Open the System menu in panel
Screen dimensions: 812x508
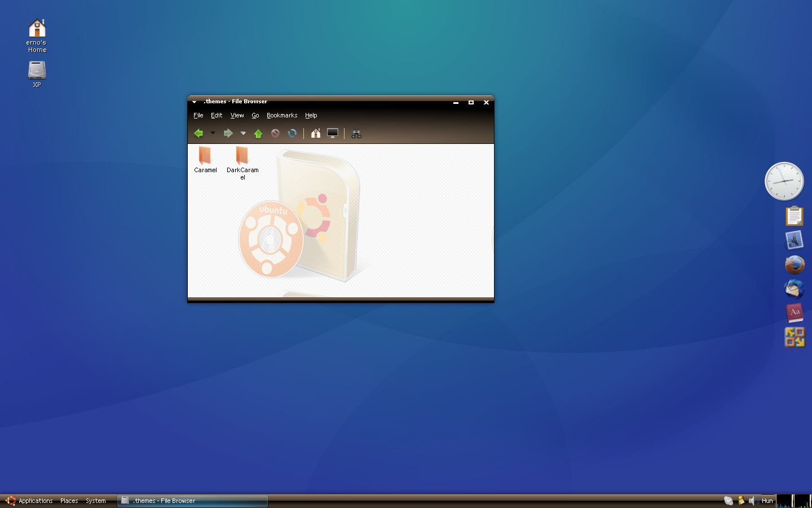[x=96, y=501]
